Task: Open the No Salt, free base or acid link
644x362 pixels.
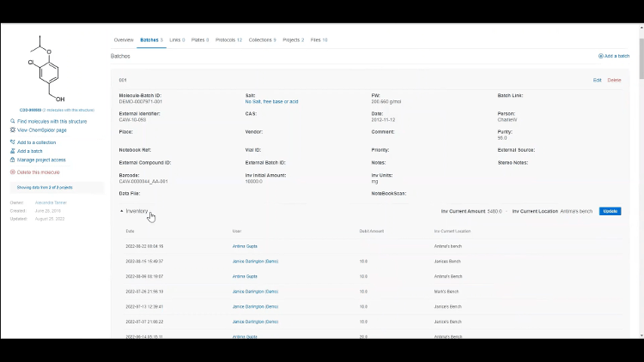Action: [x=271, y=101]
